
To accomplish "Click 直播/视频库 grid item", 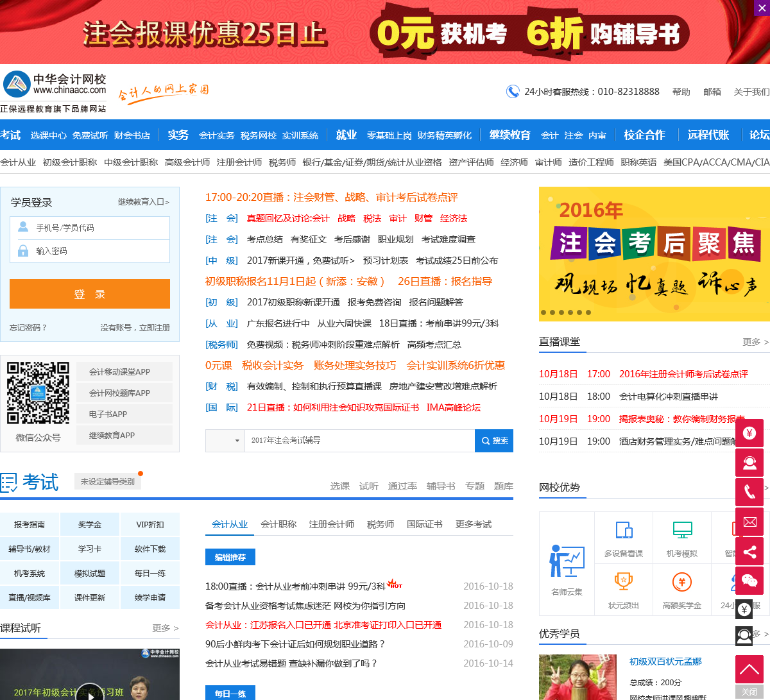I will (30, 597).
